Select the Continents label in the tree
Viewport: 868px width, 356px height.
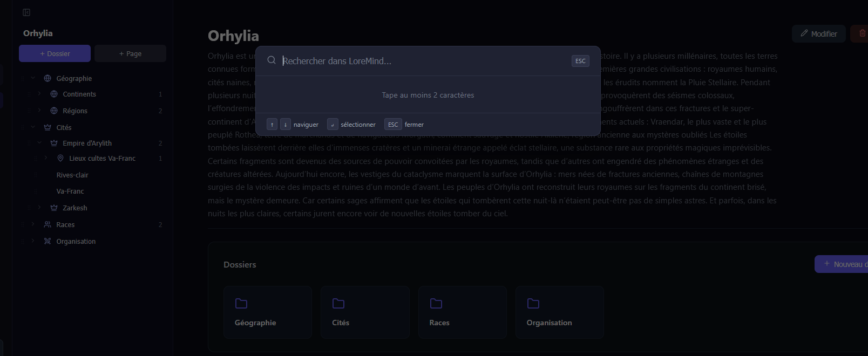point(79,94)
